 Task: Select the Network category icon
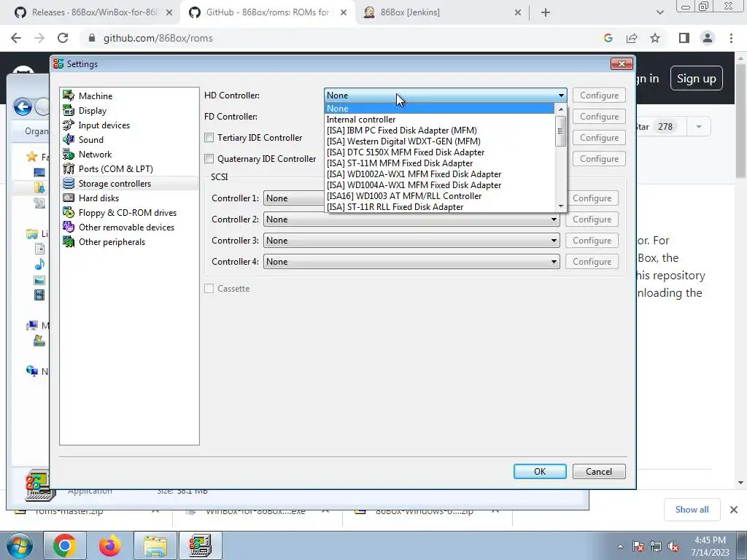pyautogui.click(x=69, y=155)
